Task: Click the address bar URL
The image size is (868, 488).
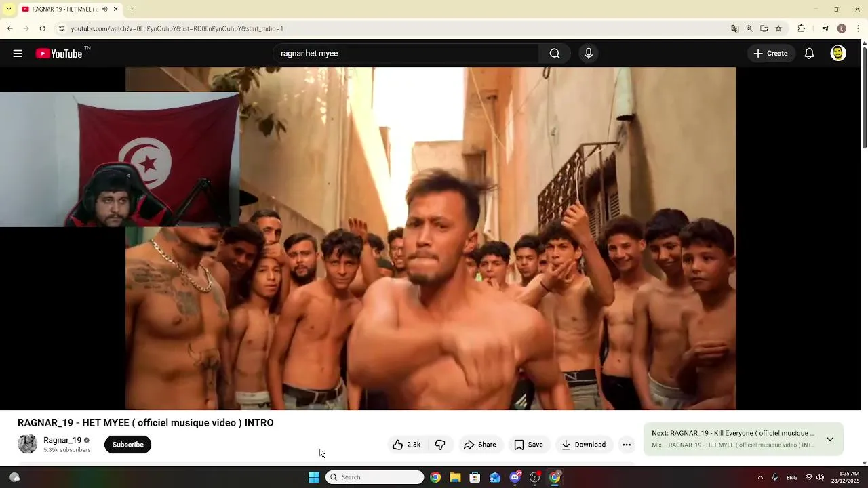Action: click(177, 28)
